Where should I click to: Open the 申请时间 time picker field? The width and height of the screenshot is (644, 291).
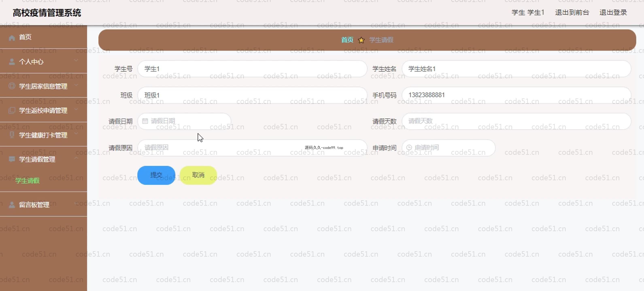[x=448, y=148]
